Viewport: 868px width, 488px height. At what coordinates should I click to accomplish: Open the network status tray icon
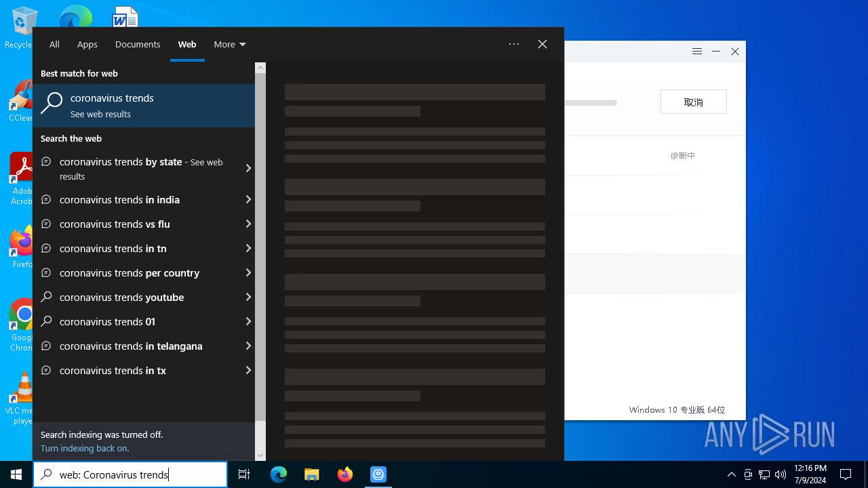(x=764, y=474)
